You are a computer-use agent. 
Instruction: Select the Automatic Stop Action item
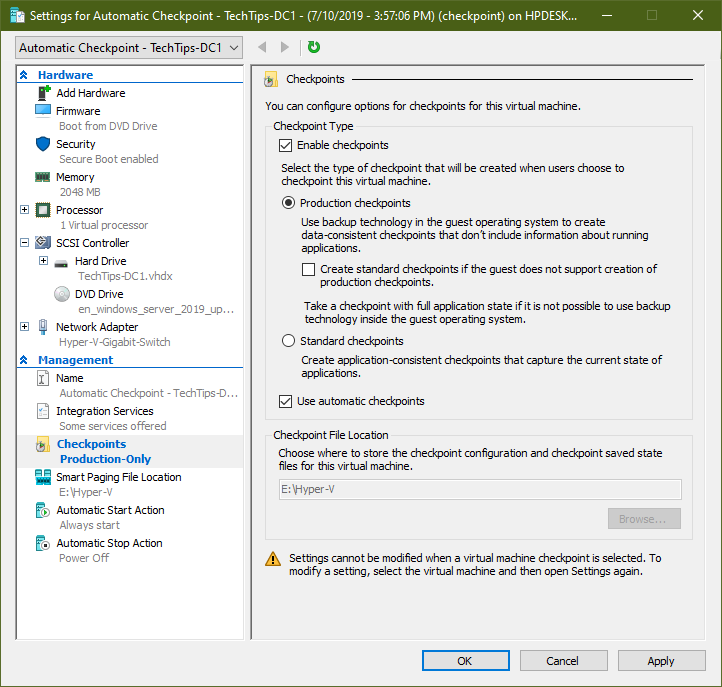[x=109, y=543]
